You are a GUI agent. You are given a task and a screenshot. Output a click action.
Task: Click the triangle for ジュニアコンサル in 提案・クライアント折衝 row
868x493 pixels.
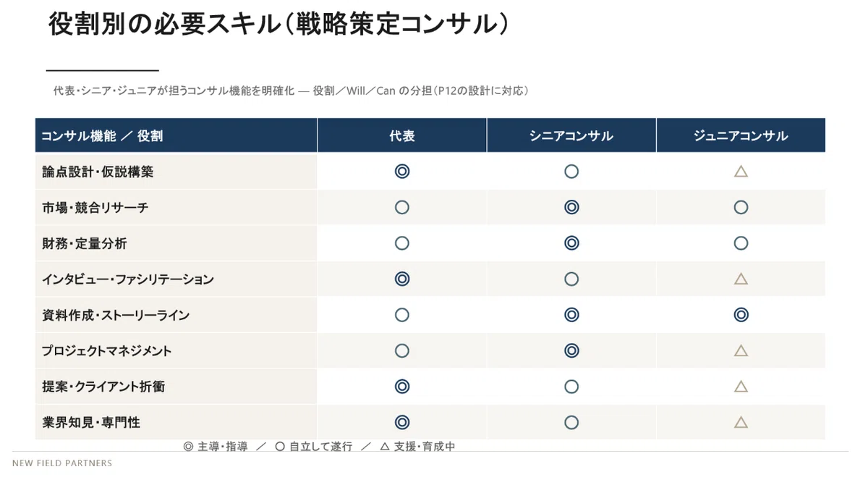coord(741,387)
